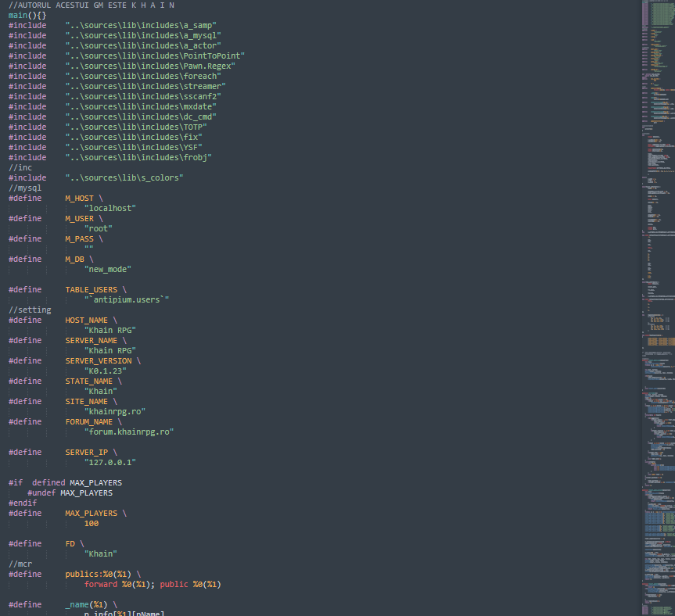Click the M_PASS macro name
675x616 pixels.
79,239
